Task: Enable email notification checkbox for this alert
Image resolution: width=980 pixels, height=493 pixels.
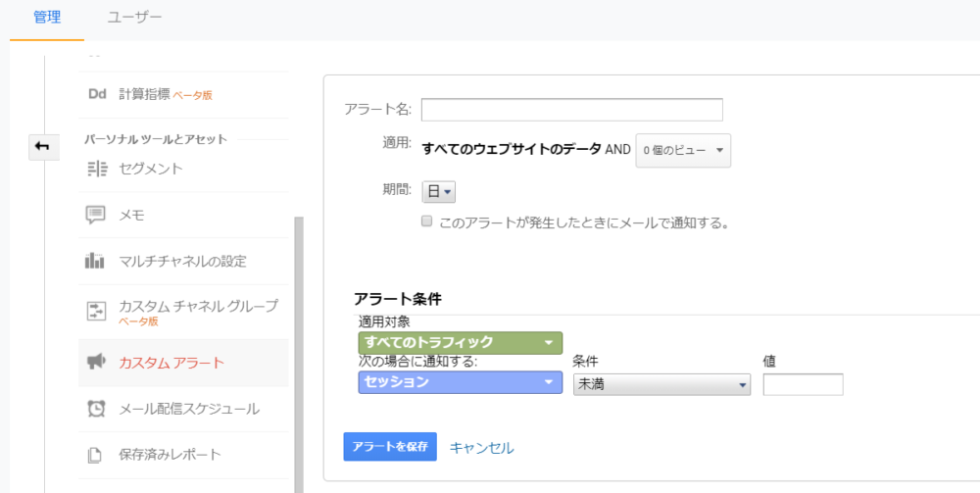Action: (426, 222)
